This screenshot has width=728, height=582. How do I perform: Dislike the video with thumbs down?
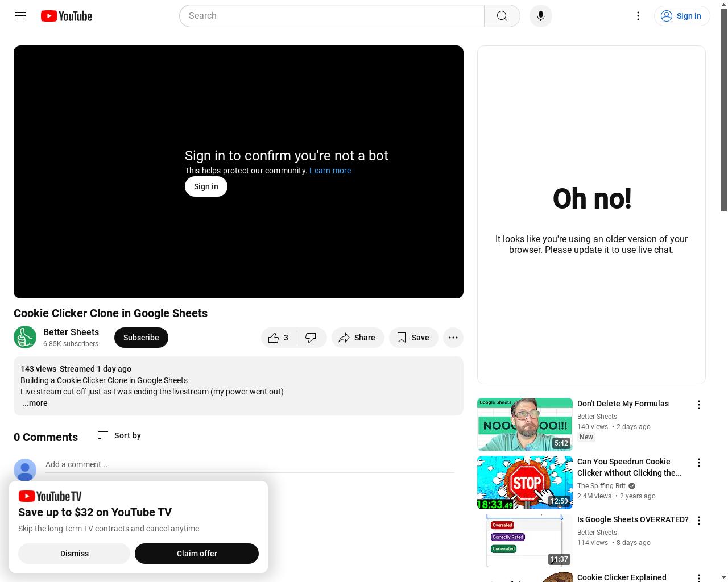(311, 338)
